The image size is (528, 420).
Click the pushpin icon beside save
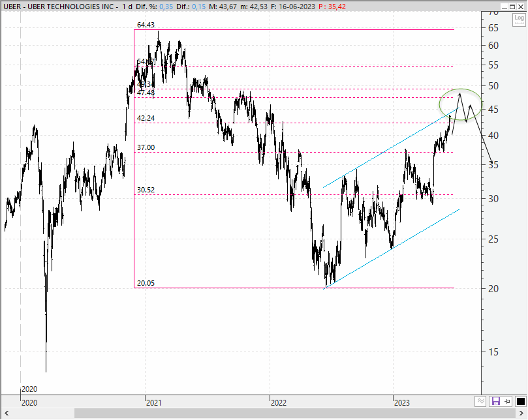[508, 401]
